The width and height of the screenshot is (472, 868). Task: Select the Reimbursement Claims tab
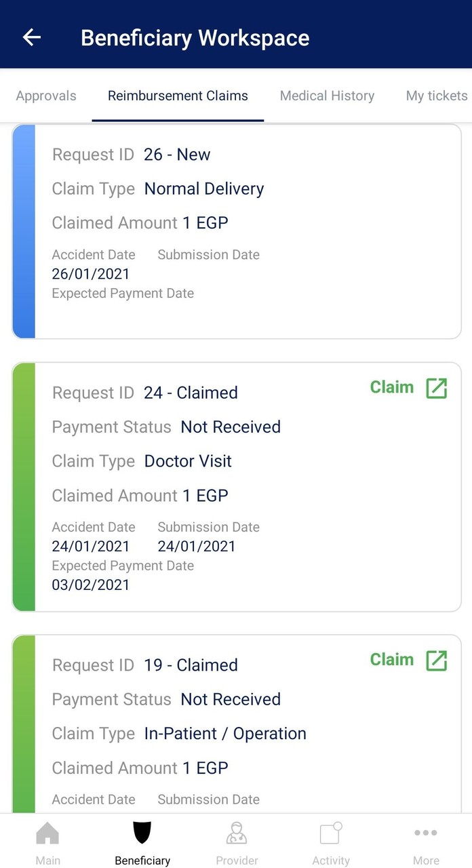coord(177,96)
